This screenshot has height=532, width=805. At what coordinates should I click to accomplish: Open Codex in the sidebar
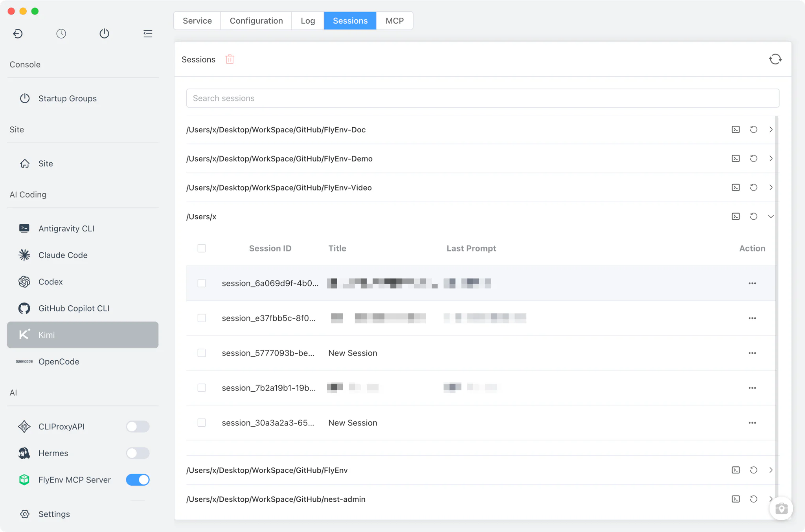[83, 282]
